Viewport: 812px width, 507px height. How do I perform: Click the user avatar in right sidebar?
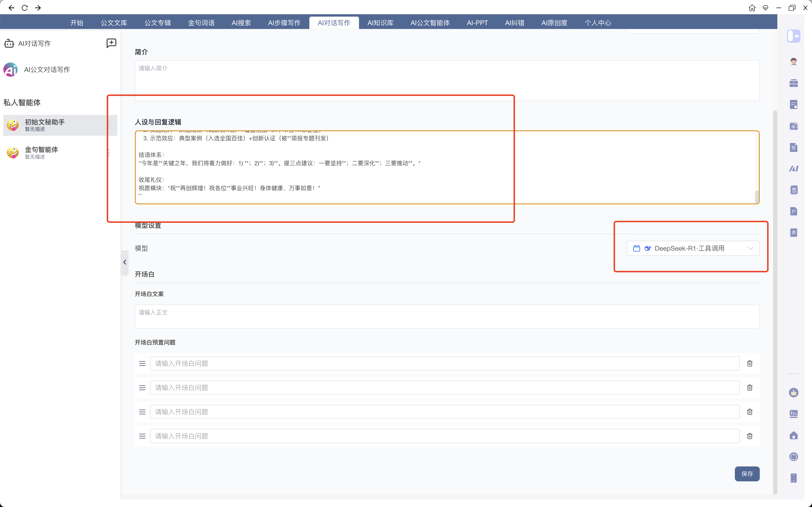[x=793, y=61]
